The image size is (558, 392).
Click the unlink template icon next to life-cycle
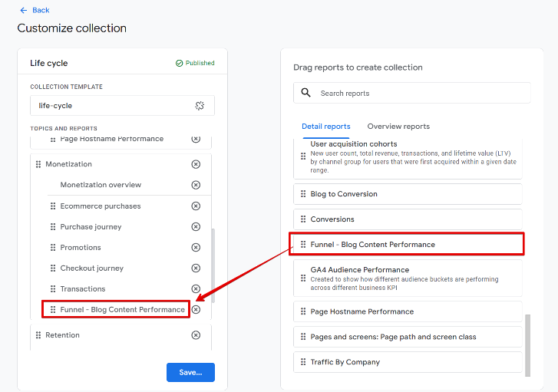tap(199, 106)
